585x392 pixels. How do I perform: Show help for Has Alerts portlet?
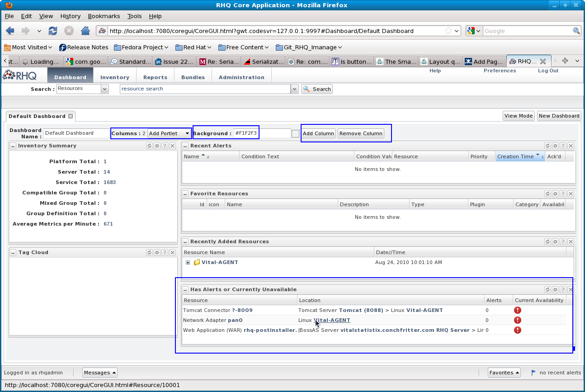tap(563, 289)
